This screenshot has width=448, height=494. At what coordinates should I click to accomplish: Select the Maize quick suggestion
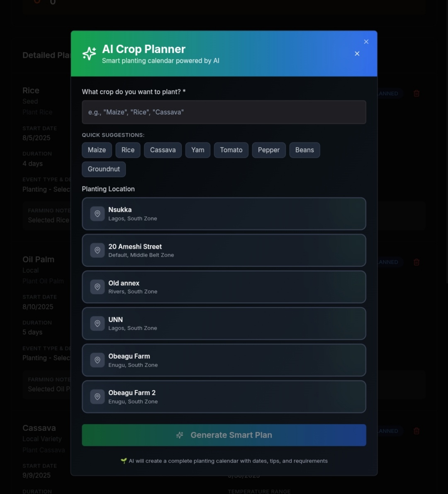pyautogui.click(x=97, y=150)
